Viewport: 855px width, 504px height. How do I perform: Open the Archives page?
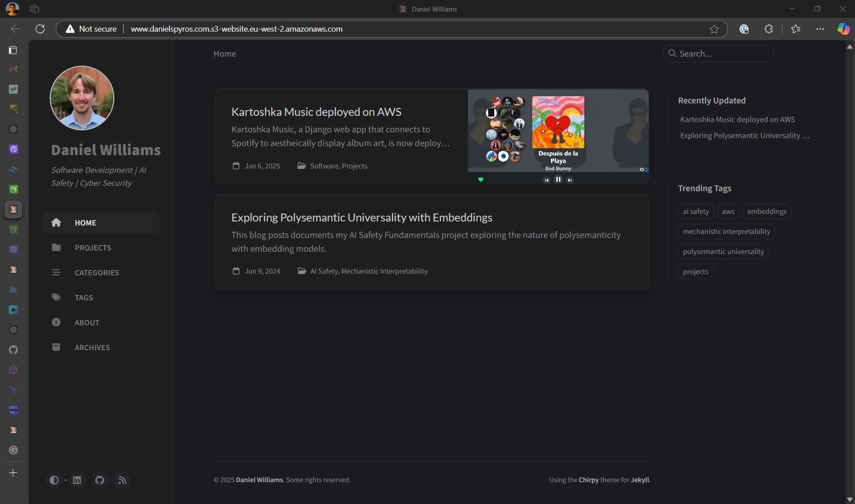pos(101,347)
